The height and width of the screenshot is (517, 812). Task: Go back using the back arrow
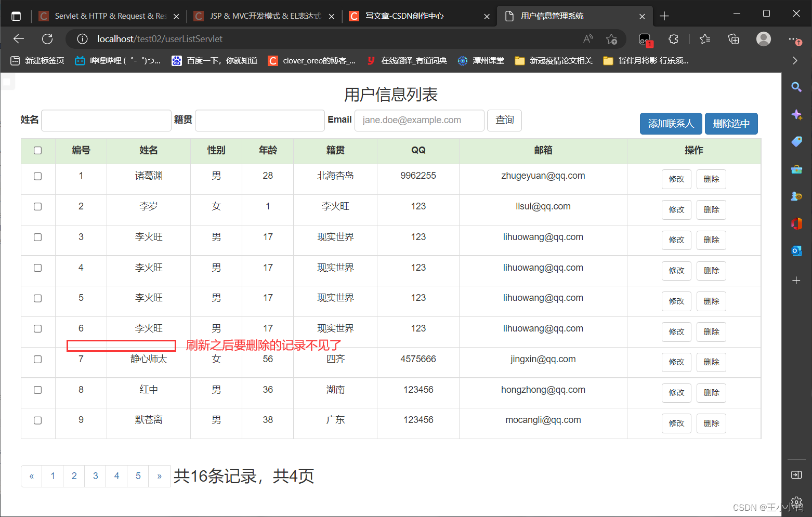click(x=19, y=39)
